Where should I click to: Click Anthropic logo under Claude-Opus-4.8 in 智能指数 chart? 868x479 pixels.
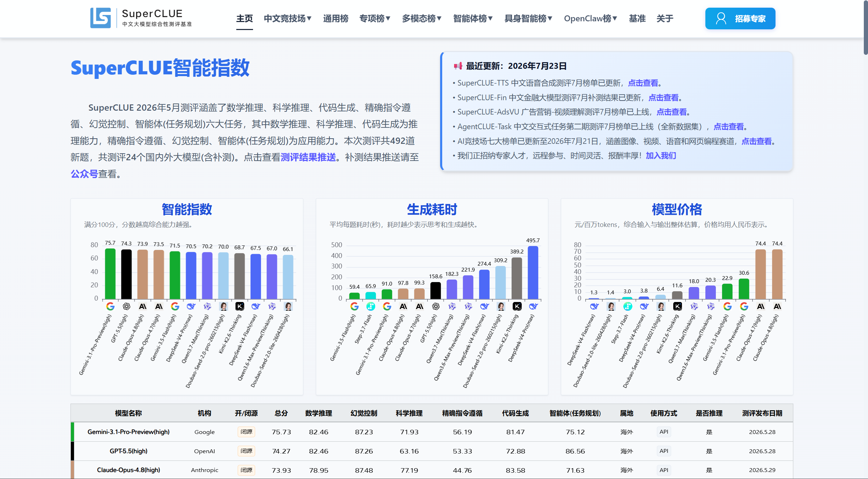tap(143, 307)
